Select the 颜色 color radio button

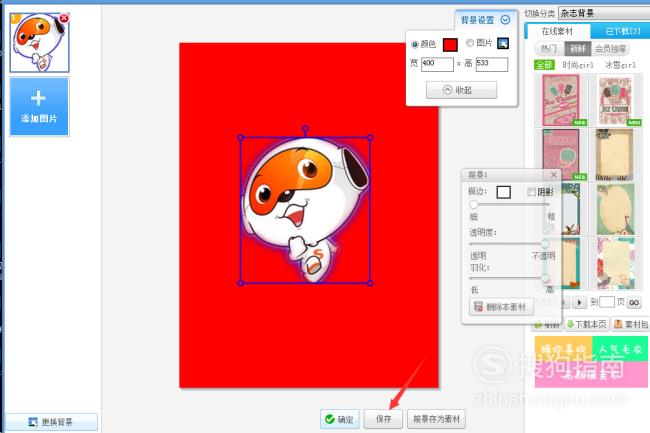tap(415, 44)
